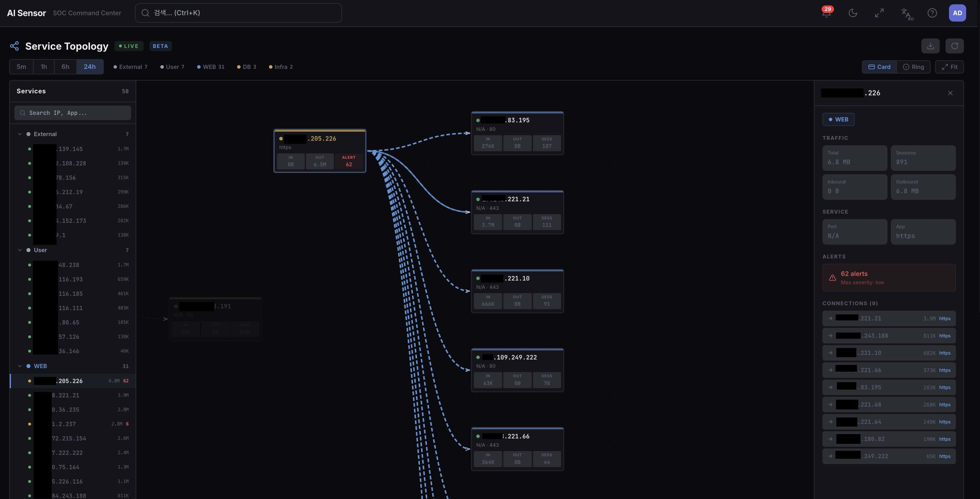Select User service row ending .80.65
The width and height of the screenshot is (980, 499).
[73, 323]
